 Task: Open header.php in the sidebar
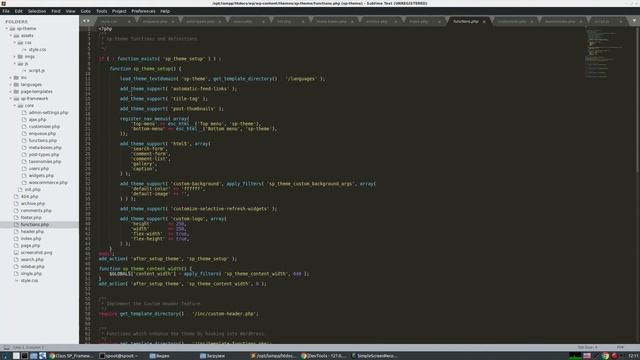coord(32,231)
